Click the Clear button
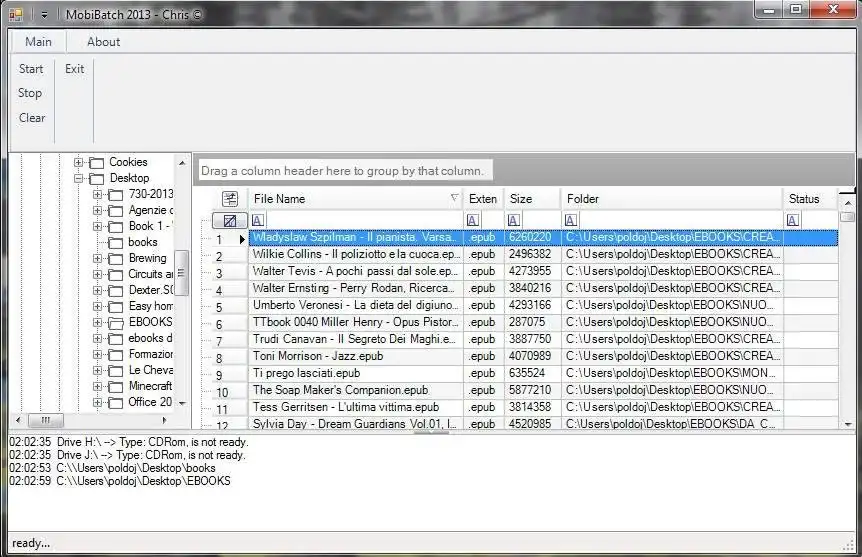Image resolution: width=862 pixels, height=557 pixels. 32,118
